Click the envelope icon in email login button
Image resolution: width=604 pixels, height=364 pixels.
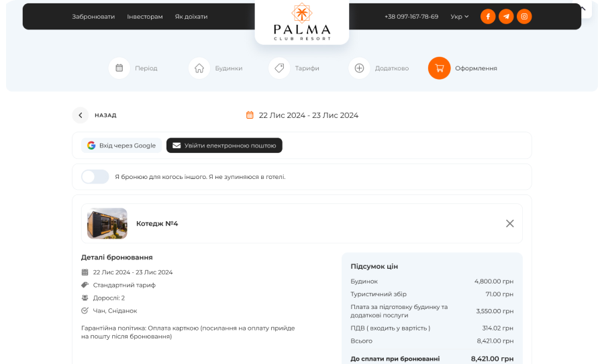click(x=177, y=145)
